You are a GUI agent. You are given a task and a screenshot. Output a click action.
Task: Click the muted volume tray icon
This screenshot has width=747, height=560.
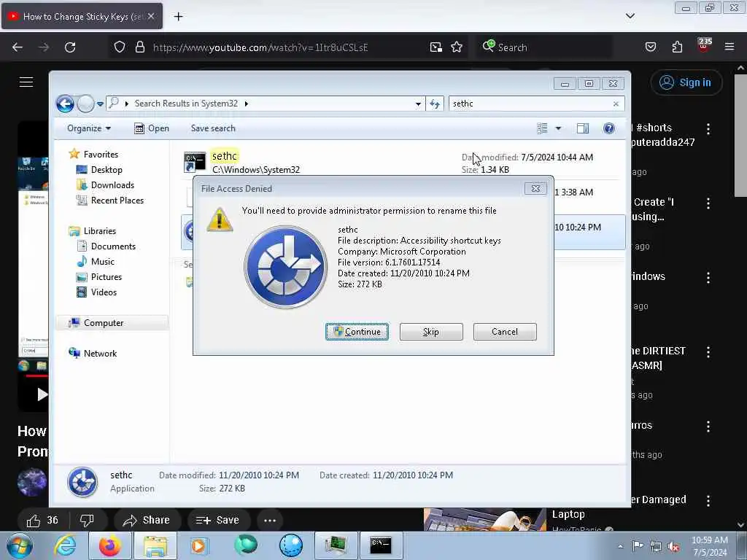point(673,546)
